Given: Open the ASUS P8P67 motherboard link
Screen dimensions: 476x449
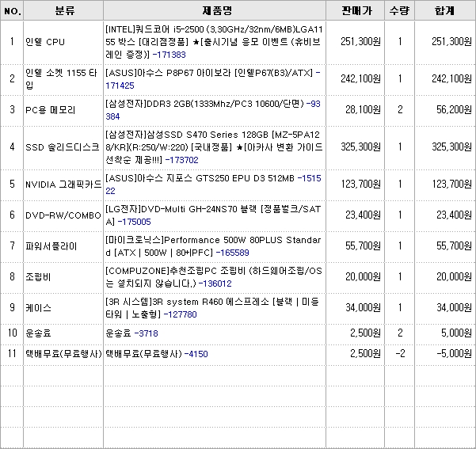Looking at the screenshot, I should pos(212,79).
